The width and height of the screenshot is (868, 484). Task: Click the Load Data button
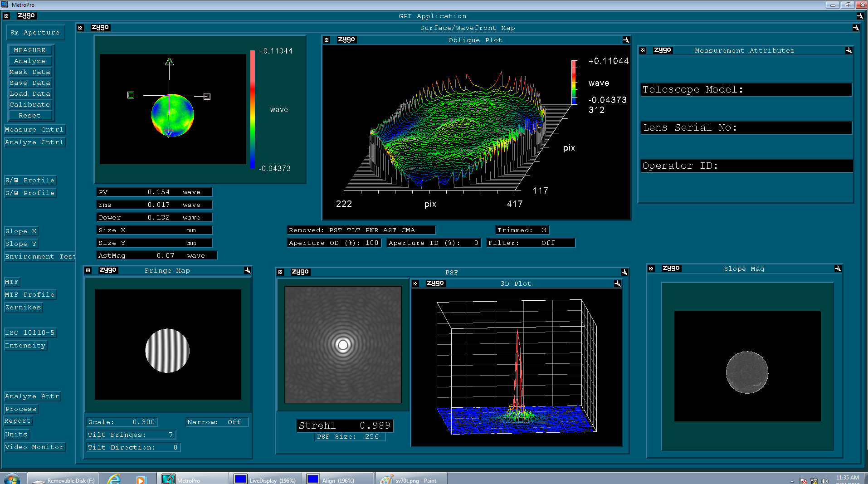(x=30, y=93)
